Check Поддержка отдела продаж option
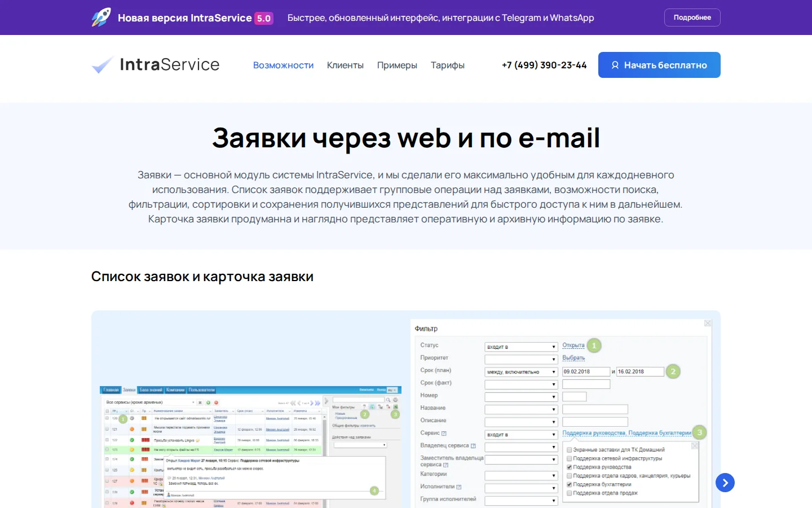Screen dimensions: 812x508 tap(569, 493)
